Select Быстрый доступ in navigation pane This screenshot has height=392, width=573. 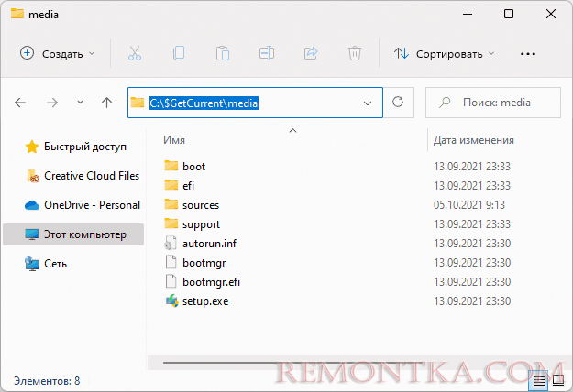[x=76, y=147]
